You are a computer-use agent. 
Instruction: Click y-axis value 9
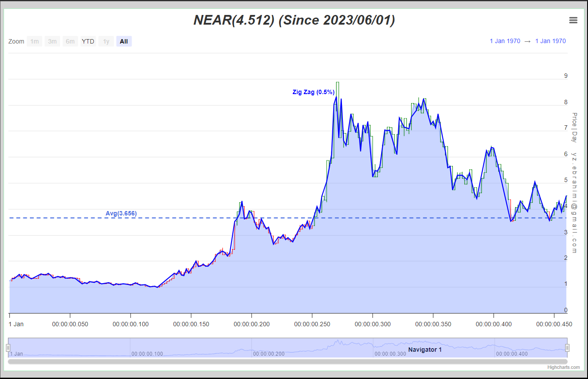tap(566, 76)
